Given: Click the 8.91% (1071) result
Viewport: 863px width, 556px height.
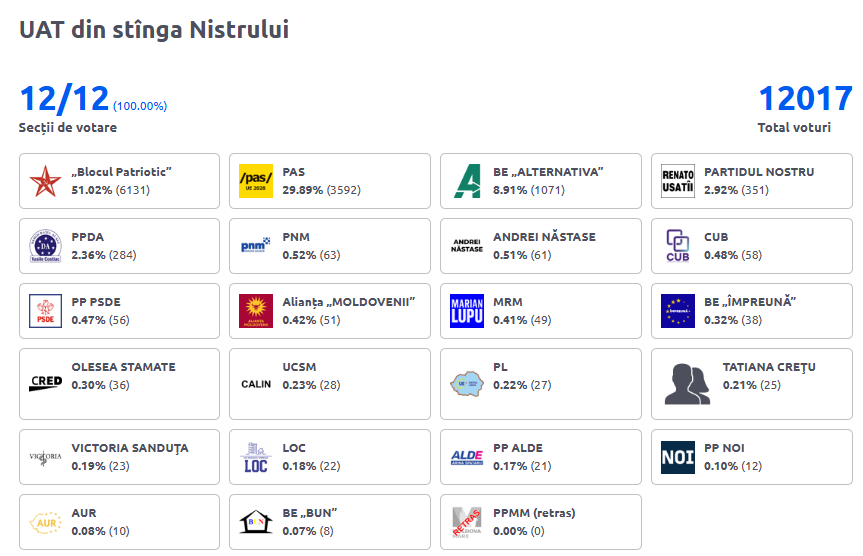Looking at the screenshot, I should point(529,190).
